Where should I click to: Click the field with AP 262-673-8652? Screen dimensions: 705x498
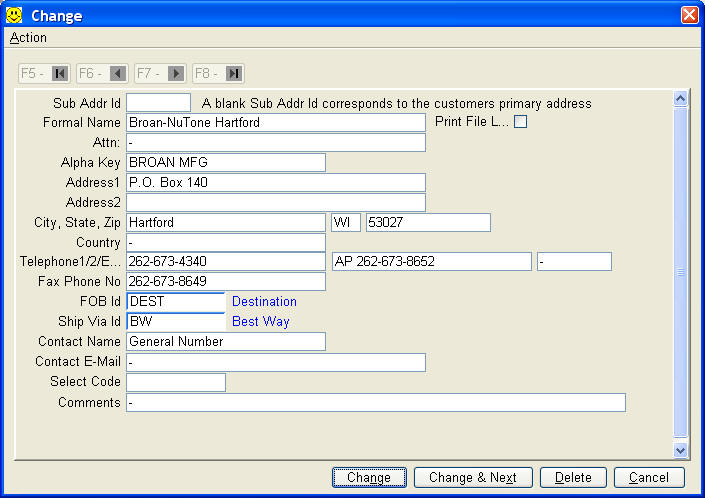[x=432, y=262]
